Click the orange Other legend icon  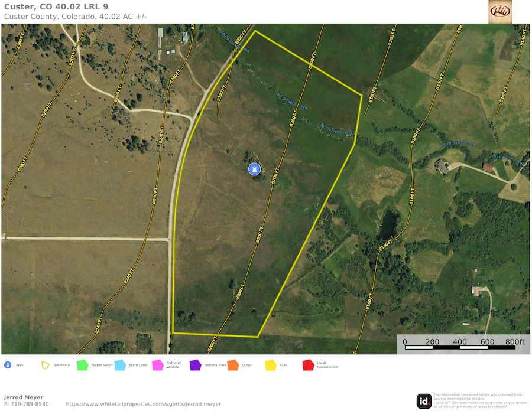pyautogui.click(x=232, y=365)
